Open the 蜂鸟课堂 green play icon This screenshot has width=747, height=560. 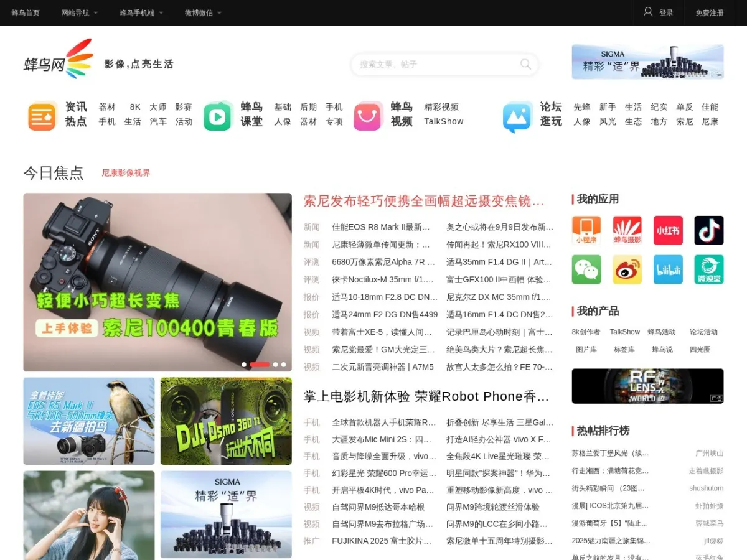[x=218, y=116]
